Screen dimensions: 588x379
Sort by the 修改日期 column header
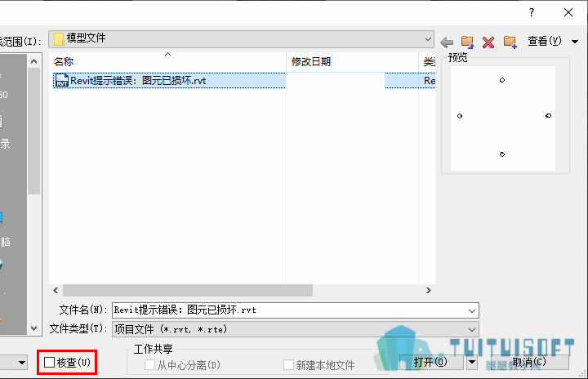coord(352,61)
